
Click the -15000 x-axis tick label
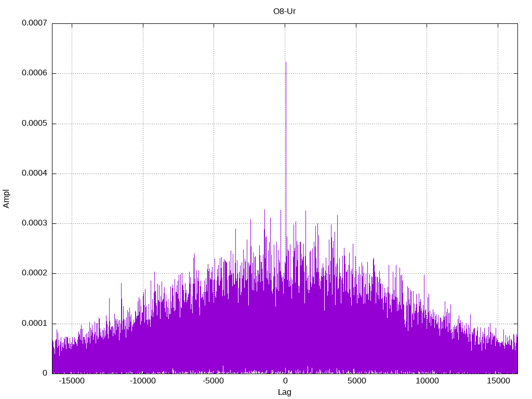point(72,381)
